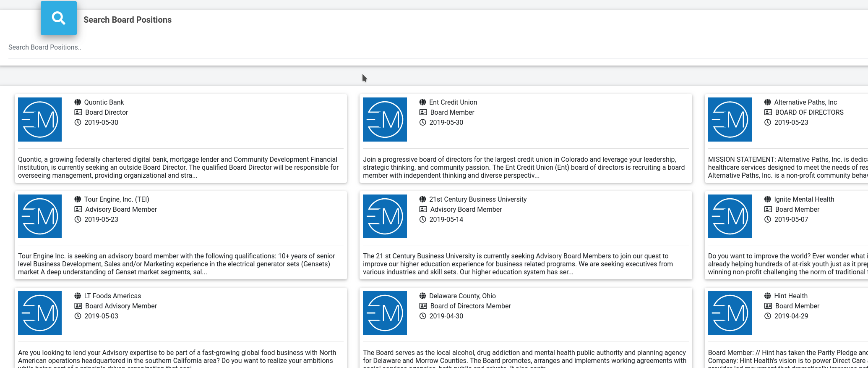
Task: Click ID card icon in Tour Engine card
Action: click(x=78, y=209)
